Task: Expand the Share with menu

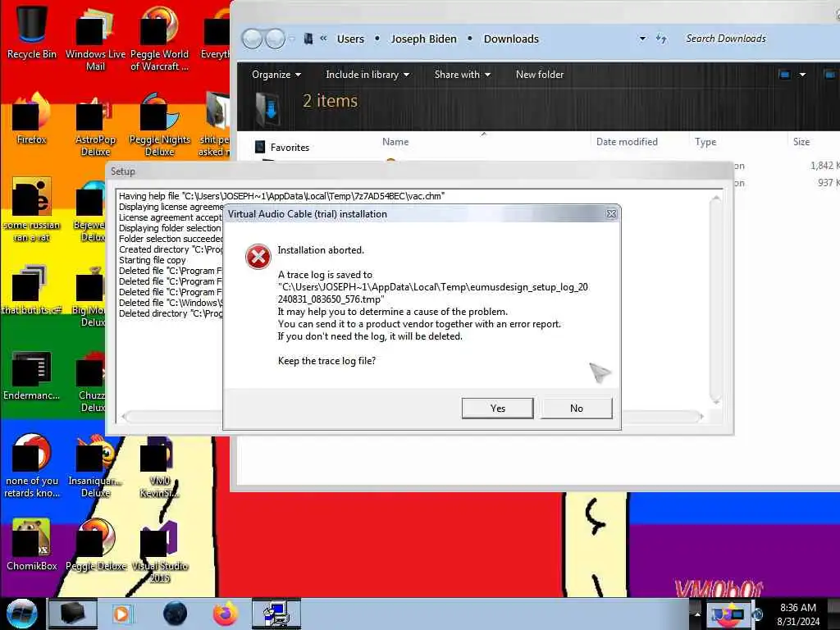Action: click(463, 75)
